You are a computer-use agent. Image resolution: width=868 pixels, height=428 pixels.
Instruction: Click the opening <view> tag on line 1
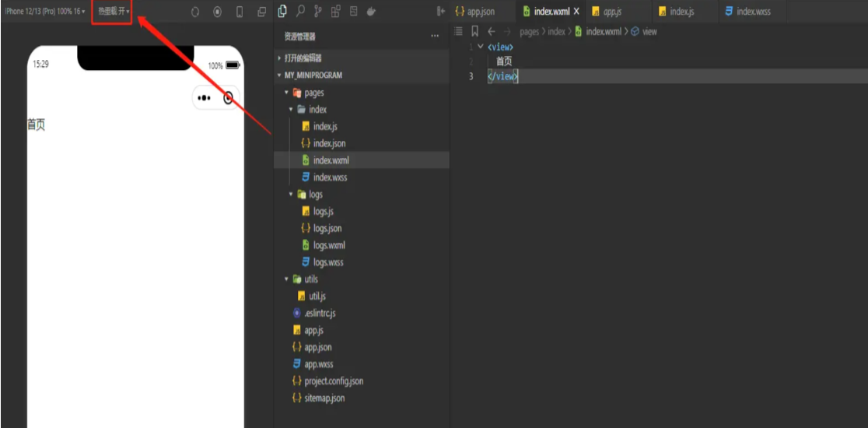tap(500, 47)
